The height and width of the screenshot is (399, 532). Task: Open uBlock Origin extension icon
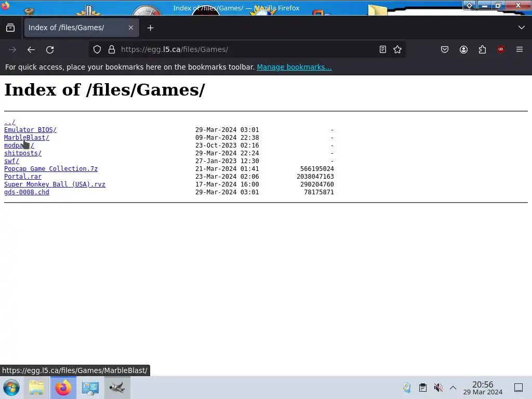point(500,49)
